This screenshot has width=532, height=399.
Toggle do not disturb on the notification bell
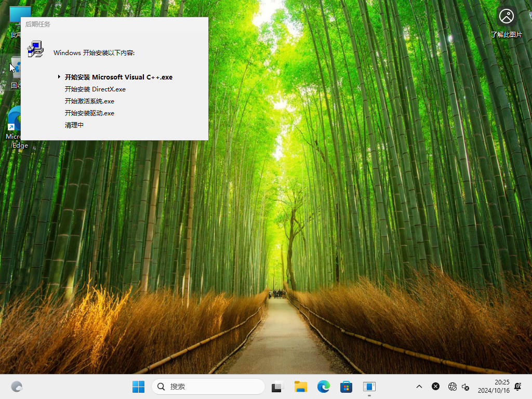(x=517, y=387)
